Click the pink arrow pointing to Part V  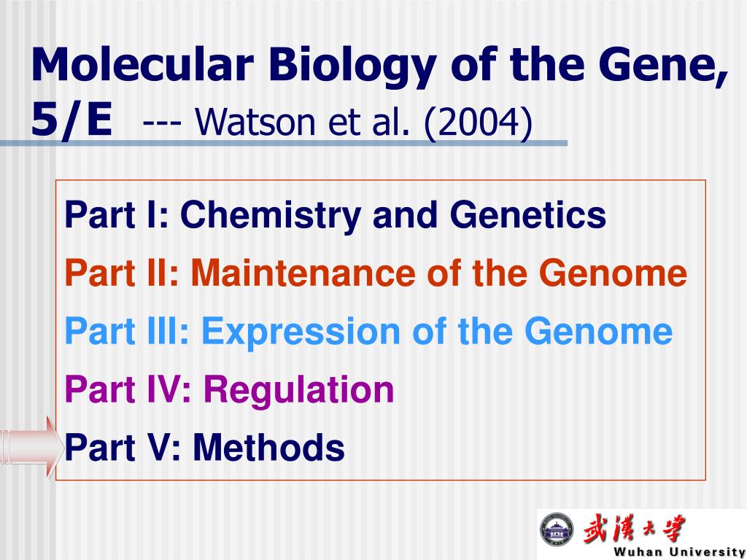(x=32, y=447)
